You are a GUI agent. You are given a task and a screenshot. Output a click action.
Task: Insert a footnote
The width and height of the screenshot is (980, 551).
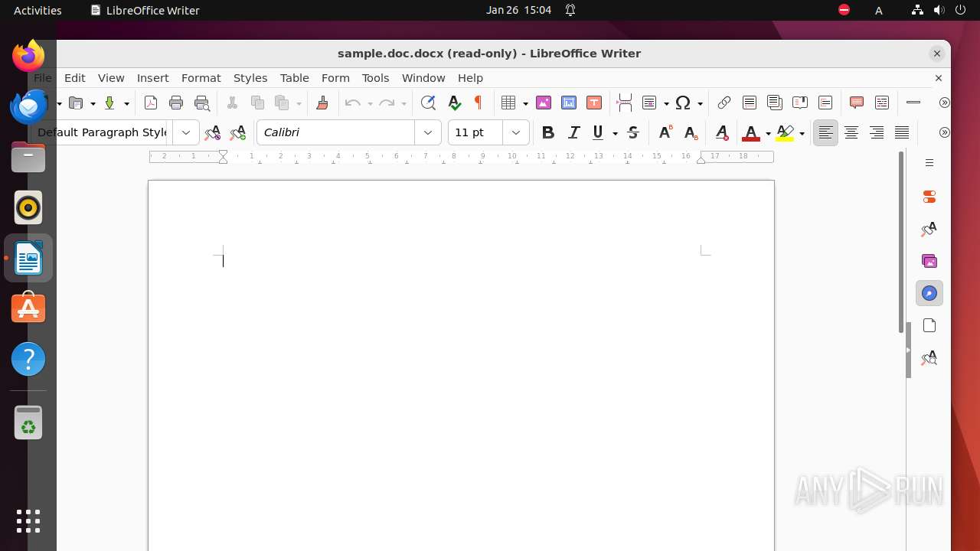coord(750,103)
